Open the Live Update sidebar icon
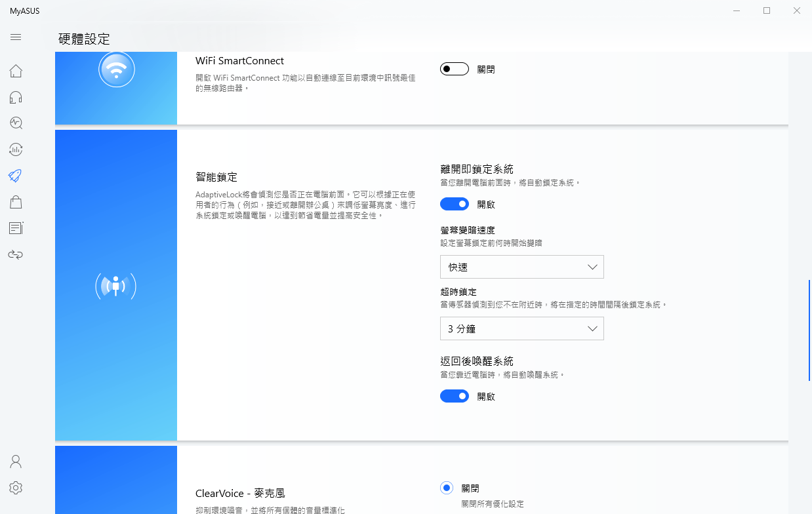Image resolution: width=812 pixels, height=514 pixels. (x=16, y=149)
